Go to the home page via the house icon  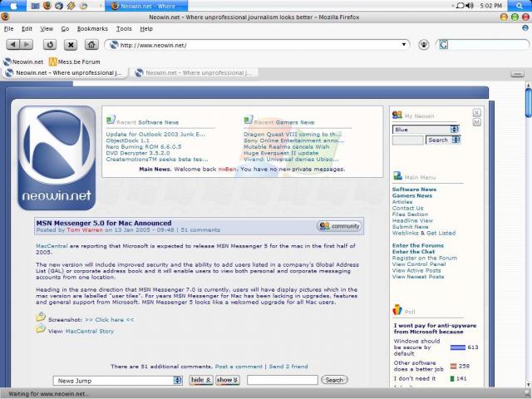click(x=91, y=44)
